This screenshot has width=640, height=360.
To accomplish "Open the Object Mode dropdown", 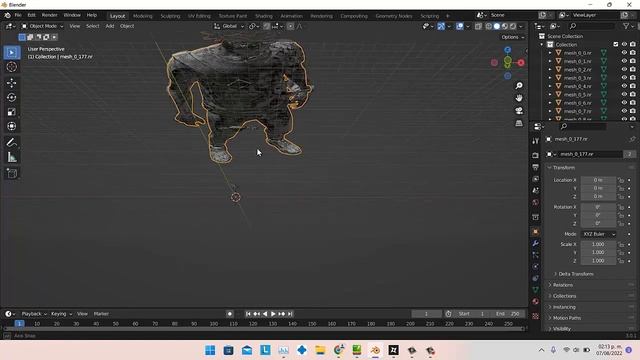I will coord(43,26).
